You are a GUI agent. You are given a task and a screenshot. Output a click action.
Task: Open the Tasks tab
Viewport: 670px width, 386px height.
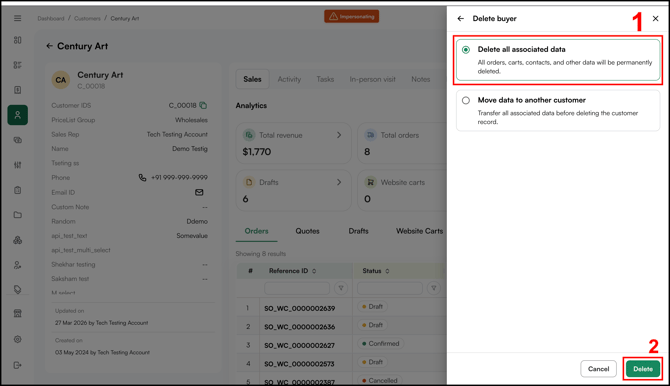(325, 79)
